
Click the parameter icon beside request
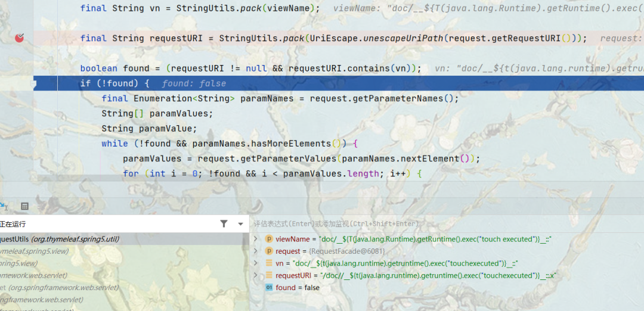(269, 251)
